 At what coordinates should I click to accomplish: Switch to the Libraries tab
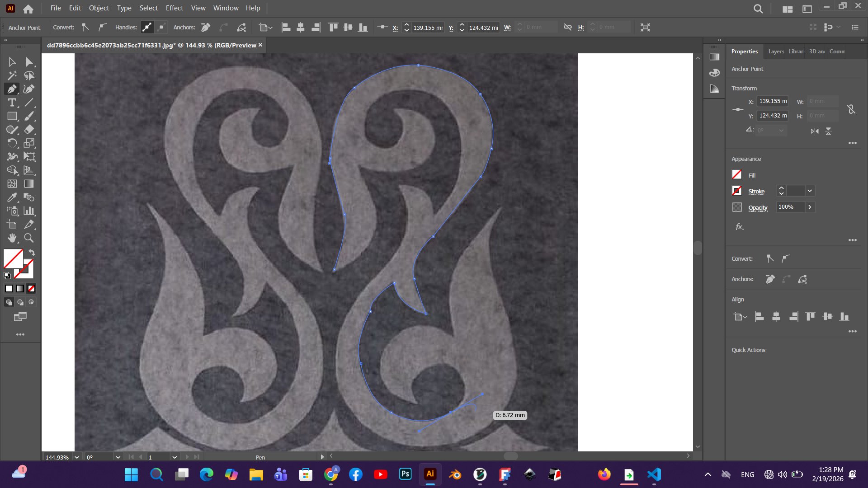tap(796, 52)
